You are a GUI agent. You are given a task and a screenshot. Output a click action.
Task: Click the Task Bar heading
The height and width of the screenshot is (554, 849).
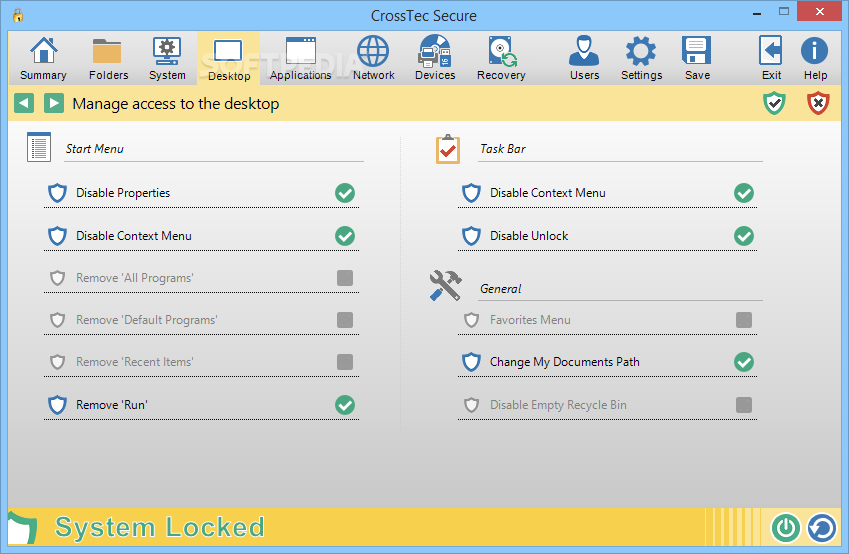coord(502,148)
